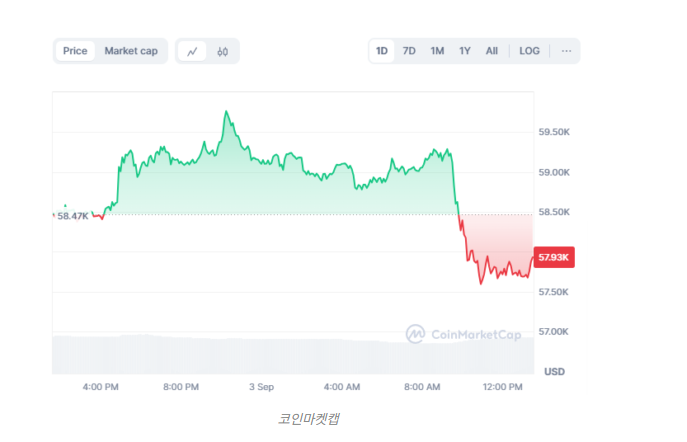Click the 코인마켓캡 caption text
This screenshot has width=687, height=442.
click(309, 419)
